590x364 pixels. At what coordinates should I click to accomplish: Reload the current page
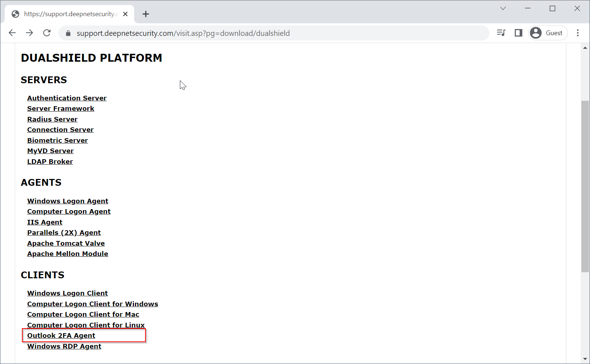click(x=47, y=33)
